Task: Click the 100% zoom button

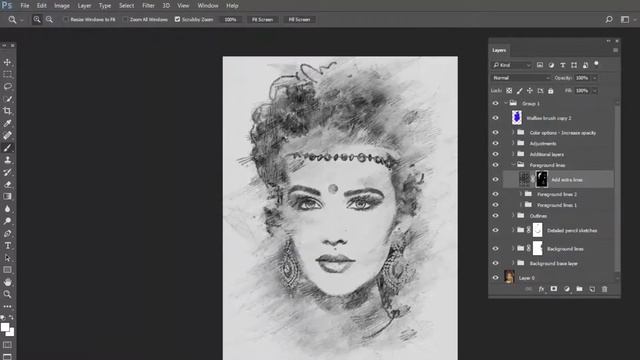Action: [230, 20]
